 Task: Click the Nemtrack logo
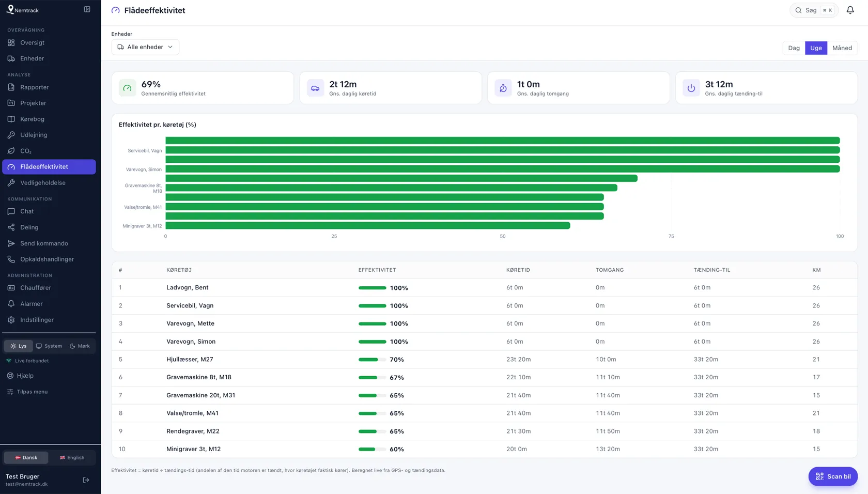pyautogui.click(x=23, y=10)
